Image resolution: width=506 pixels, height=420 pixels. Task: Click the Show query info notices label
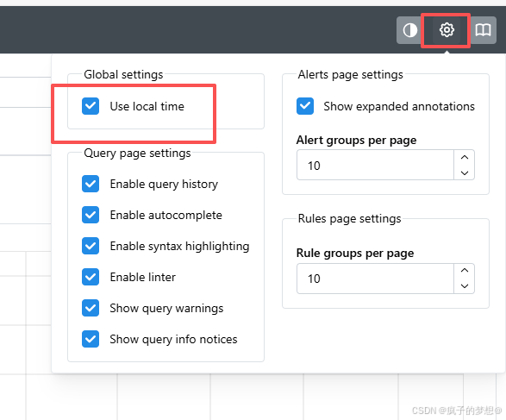click(173, 339)
